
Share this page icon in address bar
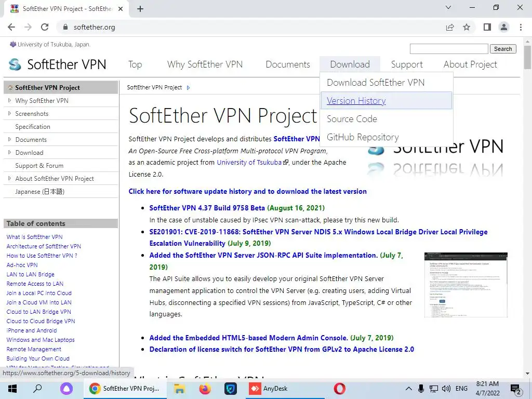pos(450,27)
